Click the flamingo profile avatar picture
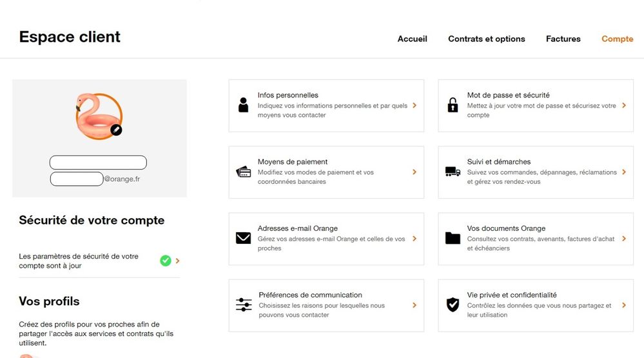 pyautogui.click(x=97, y=116)
